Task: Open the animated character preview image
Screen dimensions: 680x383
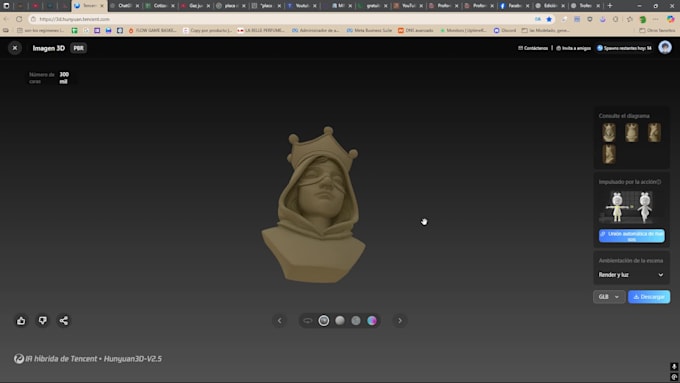Action: pos(631,207)
